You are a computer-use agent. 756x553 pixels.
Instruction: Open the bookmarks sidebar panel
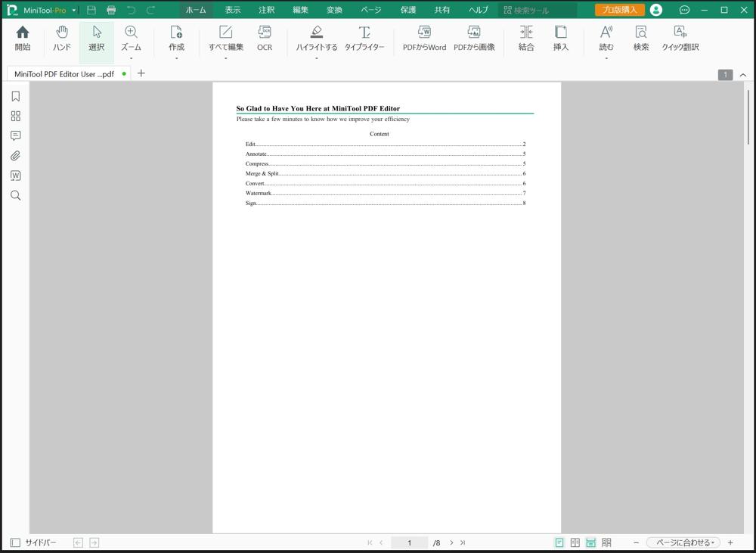pyautogui.click(x=15, y=97)
